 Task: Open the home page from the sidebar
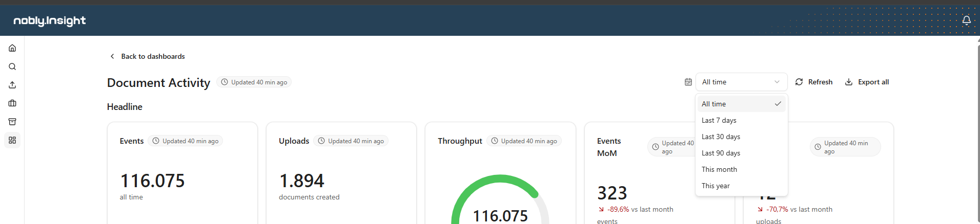tap(12, 48)
